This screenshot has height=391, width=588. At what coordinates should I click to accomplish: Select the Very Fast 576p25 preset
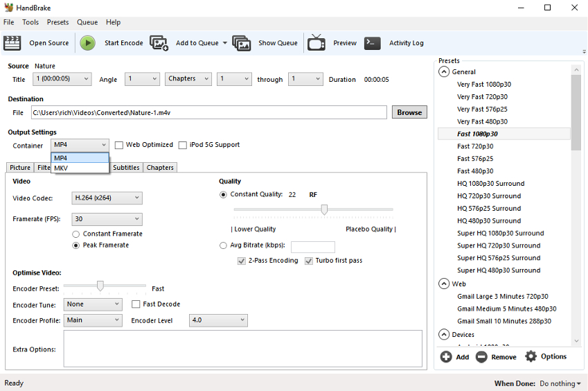(x=482, y=109)
